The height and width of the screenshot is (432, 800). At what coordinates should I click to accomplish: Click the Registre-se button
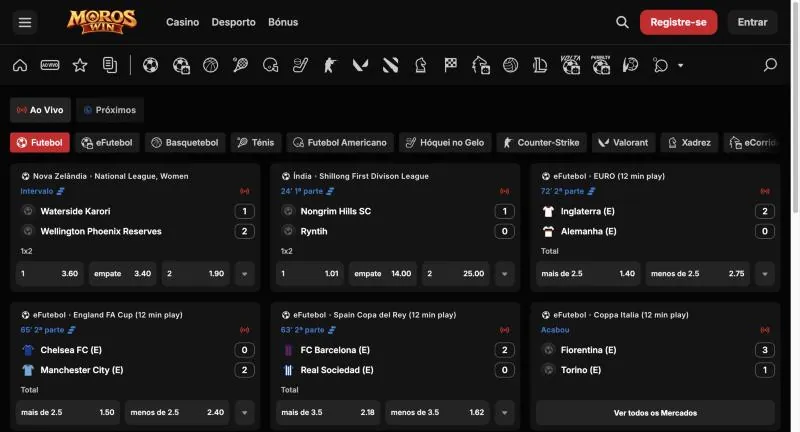click(678, 22)
